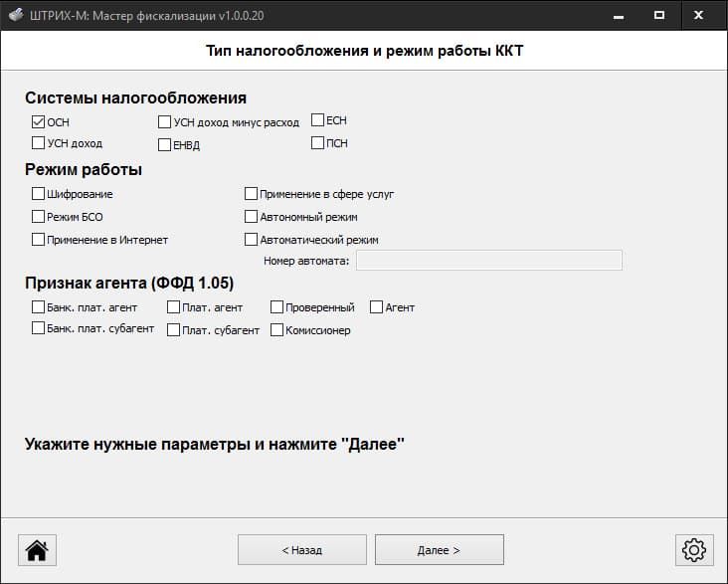Uncheck the ОСН tax system checkbox
Viewport: 728px width, 584px height.
tap(38, 121)
